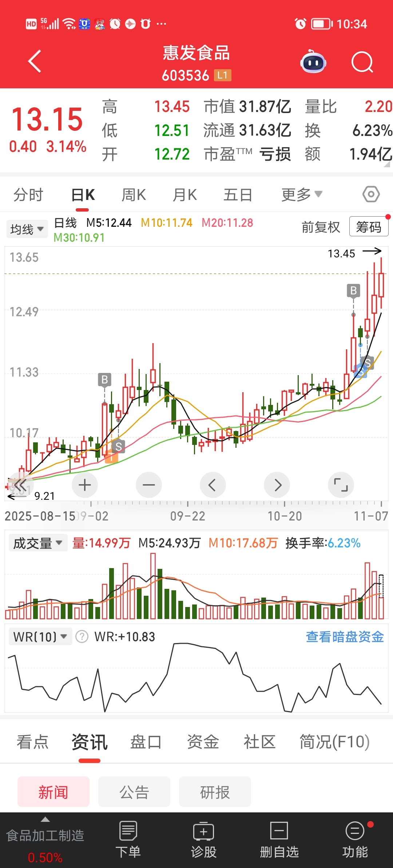Open 社区 tab
393x868 pixels.
click(259, 742)
